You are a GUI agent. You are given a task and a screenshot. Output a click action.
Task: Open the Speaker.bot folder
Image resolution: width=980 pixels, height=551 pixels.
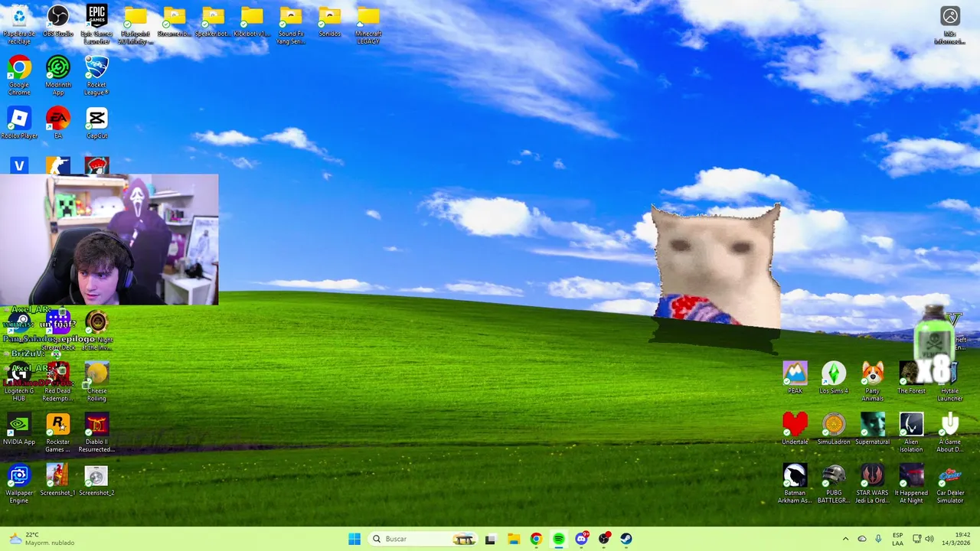213,21
